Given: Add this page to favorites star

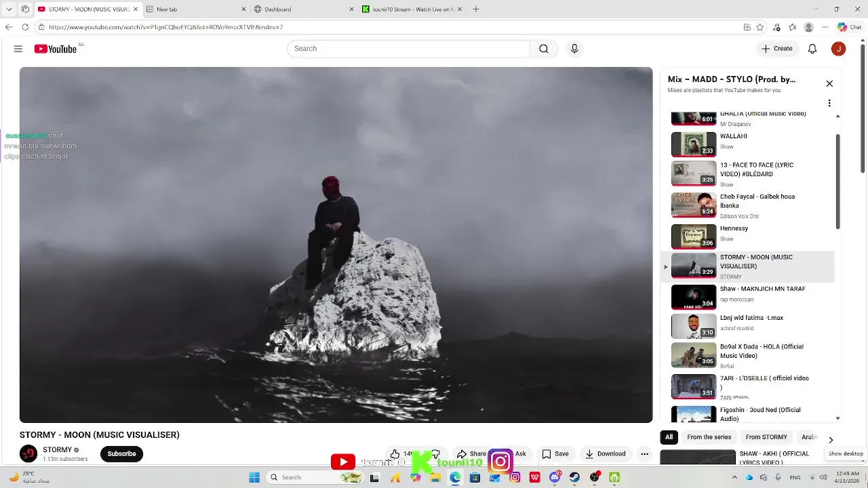Looking at the screenshot, I should pos(760,27).
